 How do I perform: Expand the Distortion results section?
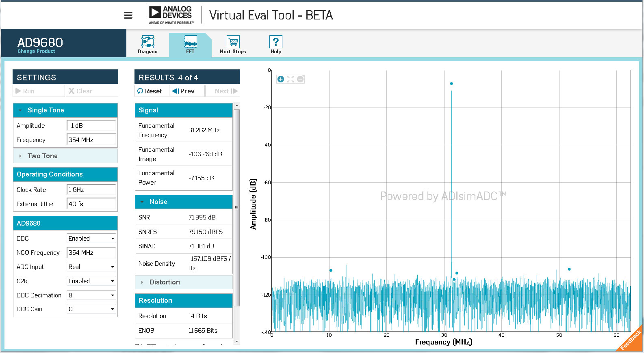[x=184, y=282]
